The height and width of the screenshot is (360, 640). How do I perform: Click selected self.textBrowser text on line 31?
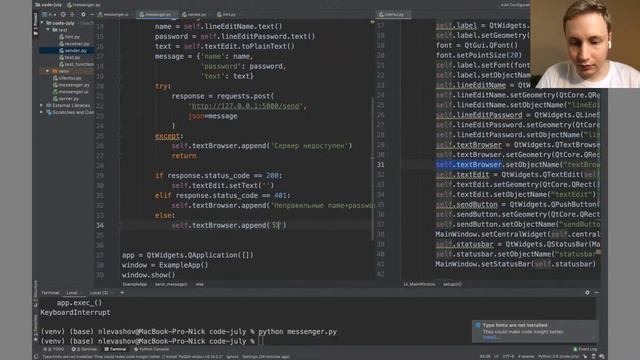point(469,165)
